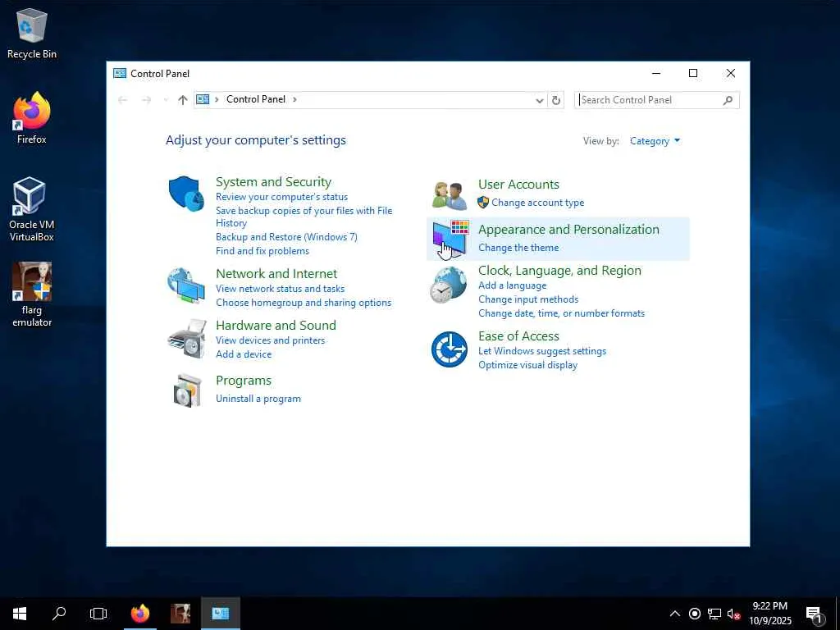Open the Appearance and Personalization monitor icon
The image size is (840, 630).
(450, 239)
